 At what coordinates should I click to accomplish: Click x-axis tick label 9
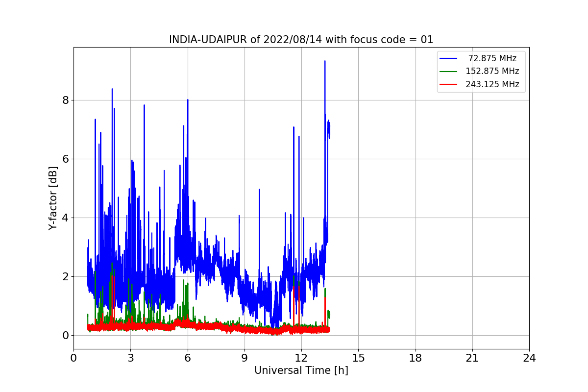pos(245,358)
